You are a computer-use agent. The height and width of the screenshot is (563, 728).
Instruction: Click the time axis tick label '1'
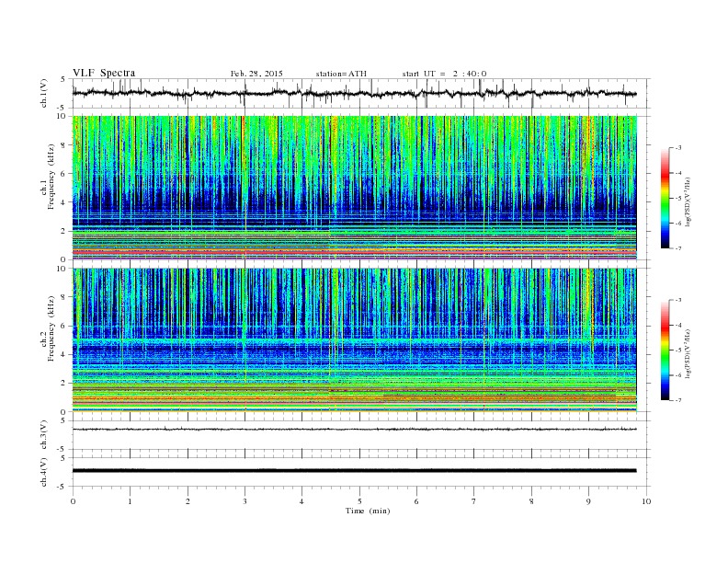click(130, 501)
